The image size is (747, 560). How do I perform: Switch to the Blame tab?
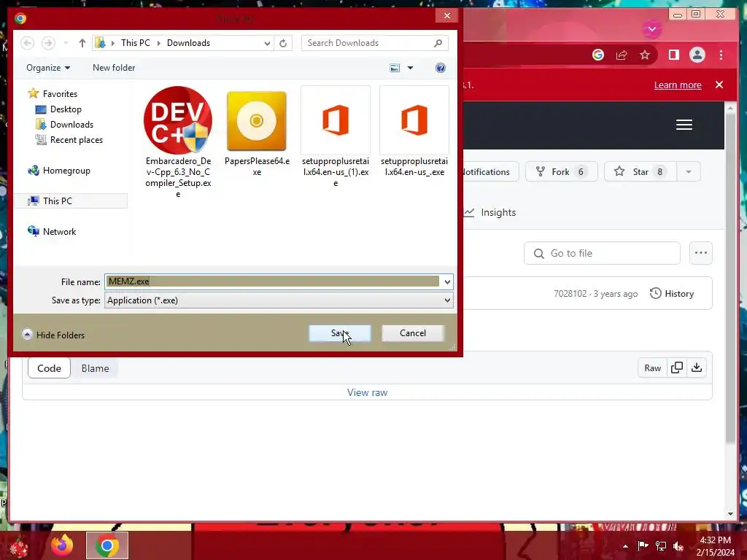95,368
